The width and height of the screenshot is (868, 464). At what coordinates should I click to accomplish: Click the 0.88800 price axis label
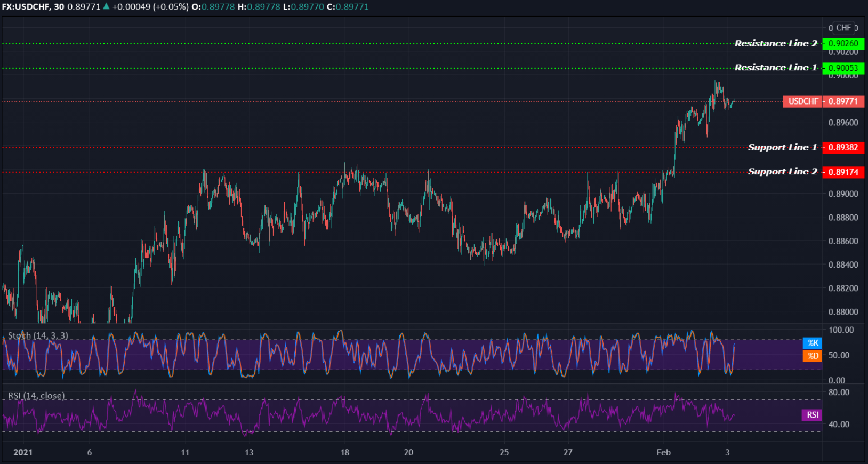click(843, 218)
